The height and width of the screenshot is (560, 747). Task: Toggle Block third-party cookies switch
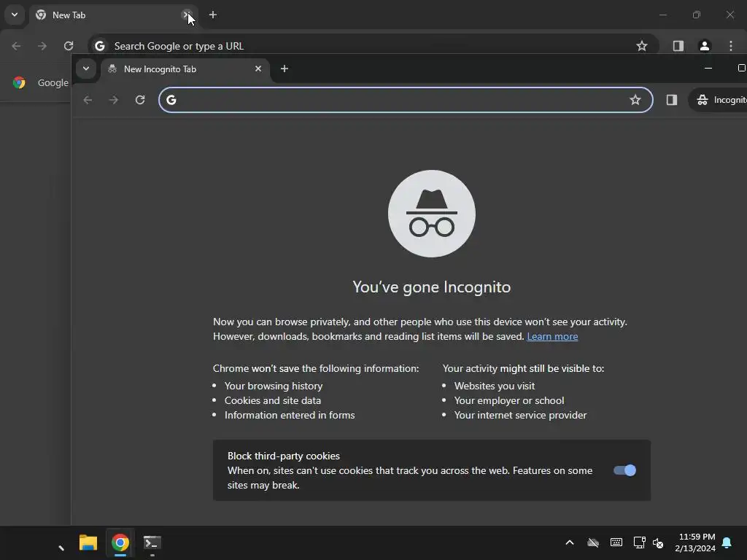point(624,470)
